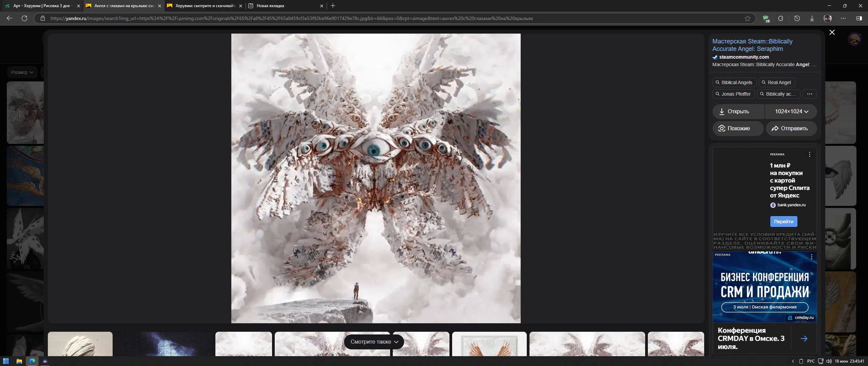Open the 'Размер' filter dropdown
This screenshot has width=868, height=366.
pos(22,72)
